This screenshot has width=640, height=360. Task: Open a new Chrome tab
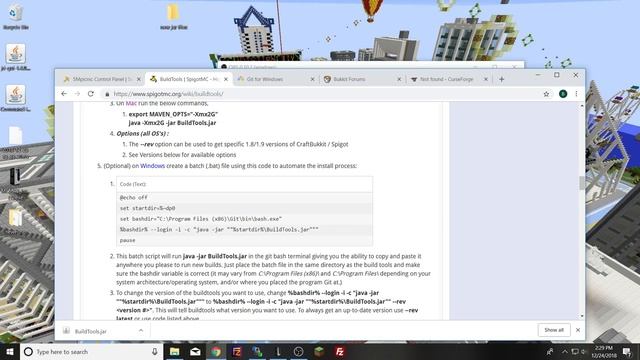(502, 79)
